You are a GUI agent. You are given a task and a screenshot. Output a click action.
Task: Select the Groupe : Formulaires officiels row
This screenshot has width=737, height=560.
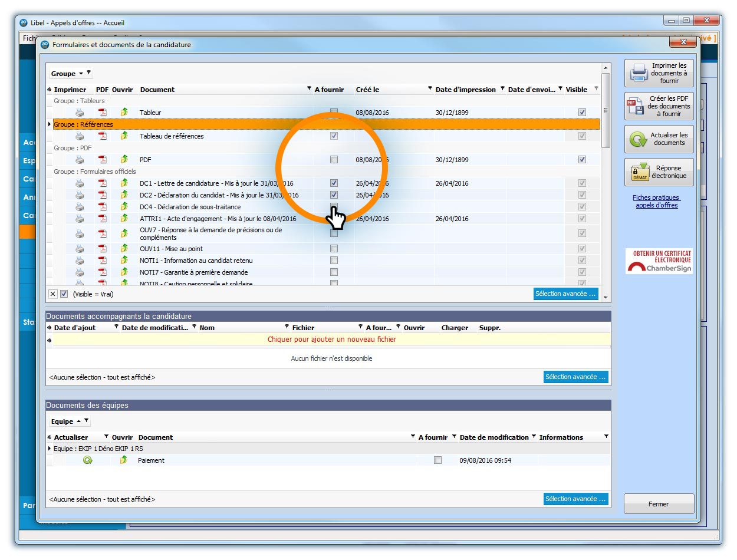point(326,172)
